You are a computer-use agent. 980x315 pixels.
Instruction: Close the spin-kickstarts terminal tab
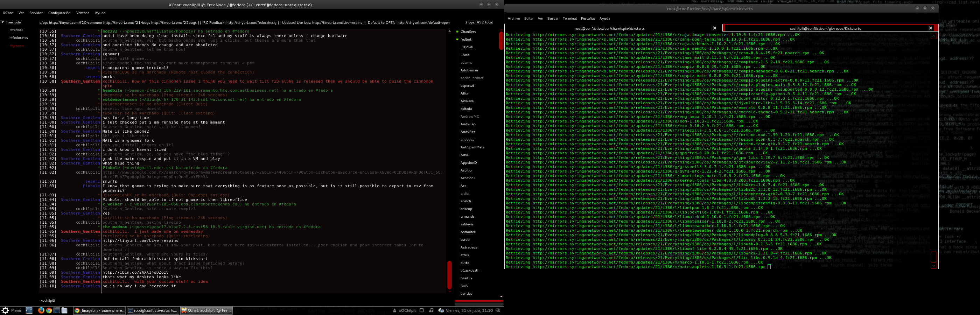[714, 28]
